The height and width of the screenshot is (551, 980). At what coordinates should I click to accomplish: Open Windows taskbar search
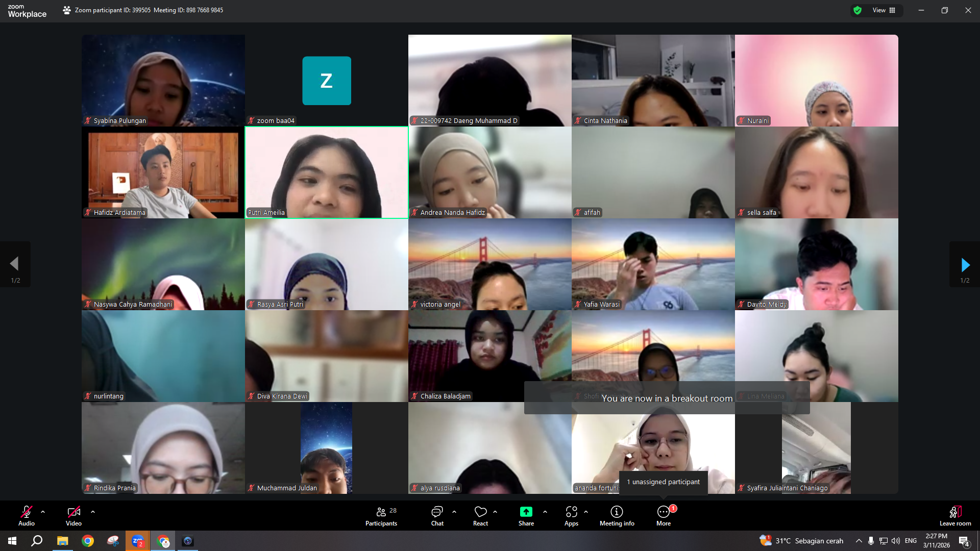[x=37, y=541]
